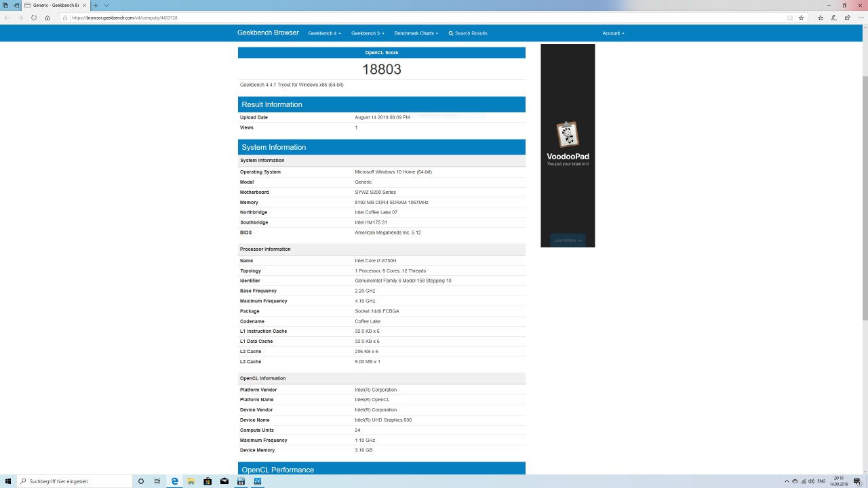Change ENG input language
This screenshot has width=868, height=488.
(821, 481)
